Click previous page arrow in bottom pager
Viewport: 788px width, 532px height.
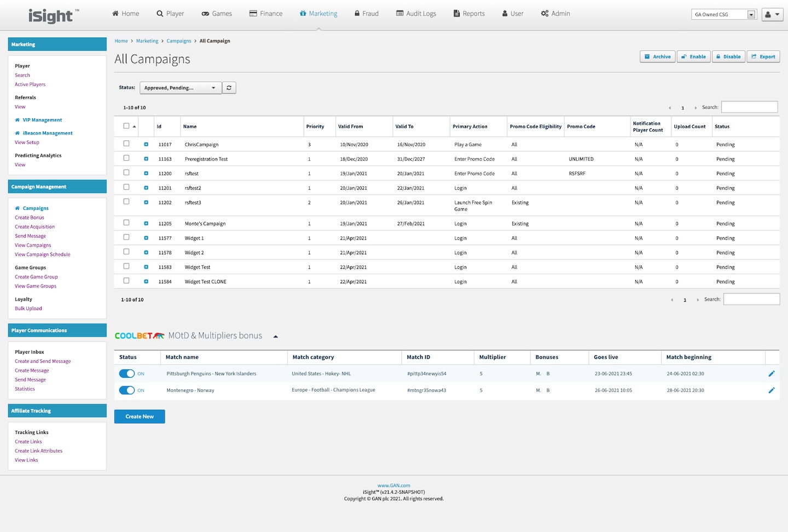tap(672, 300)
